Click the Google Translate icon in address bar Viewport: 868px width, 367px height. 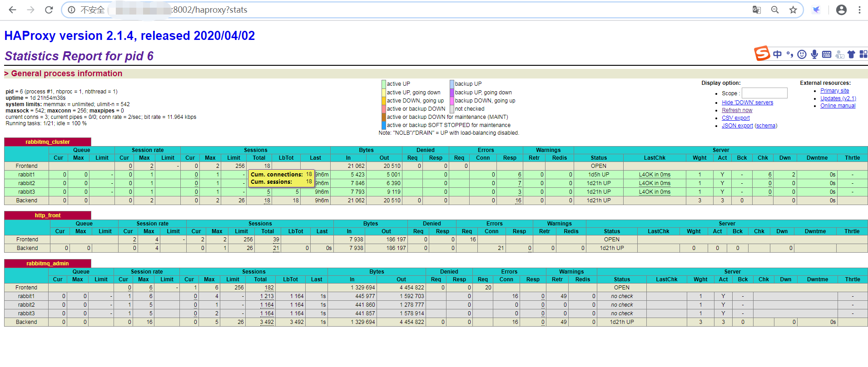[x=757, y=10]
